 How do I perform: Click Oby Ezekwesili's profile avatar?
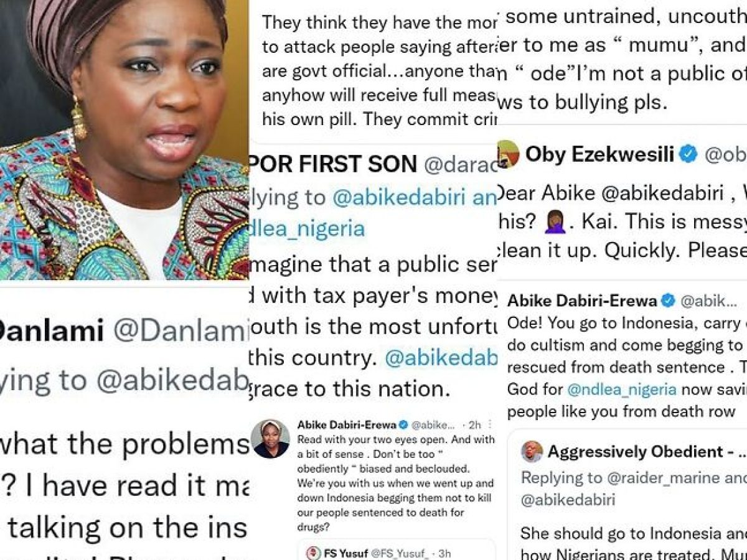(x=509, y=154)
